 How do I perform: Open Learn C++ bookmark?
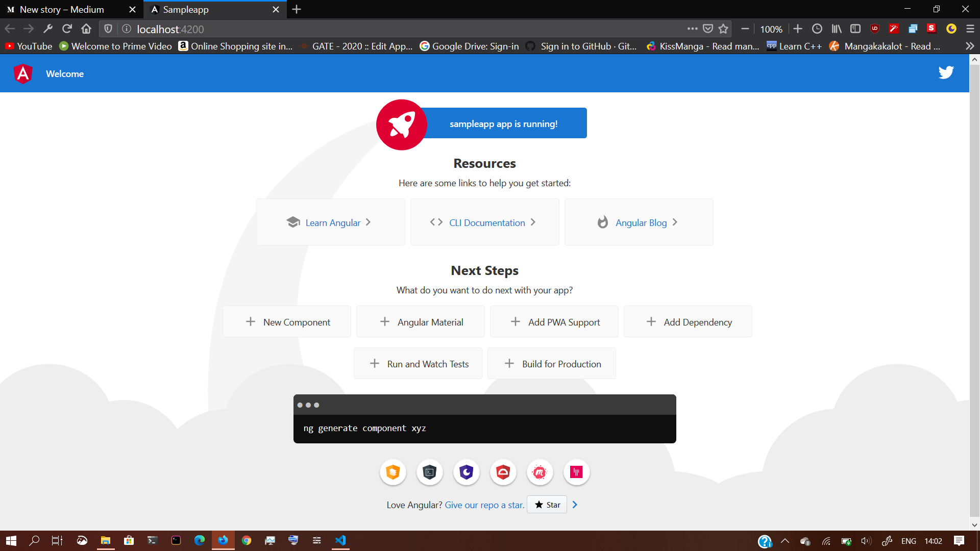click(x=794, y=46)
